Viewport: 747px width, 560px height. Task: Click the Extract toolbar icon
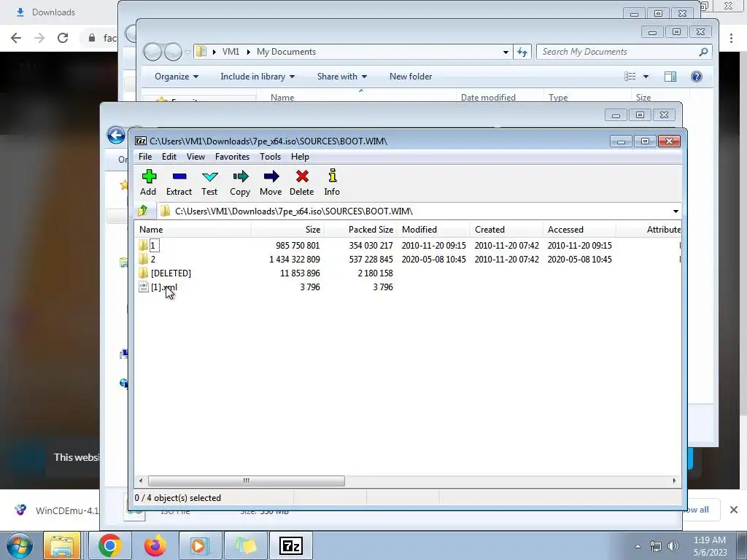tap(179, 182)
